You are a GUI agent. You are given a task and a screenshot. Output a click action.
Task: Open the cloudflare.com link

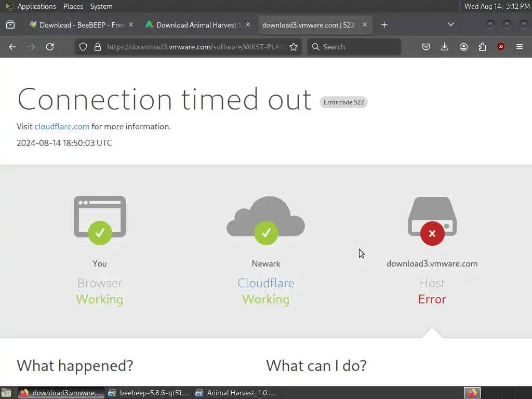(x=62, y=127)
